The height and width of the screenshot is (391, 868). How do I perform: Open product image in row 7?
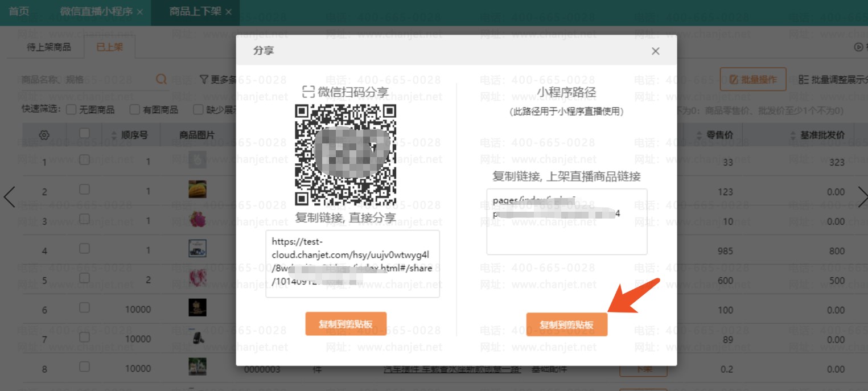[198, 338]
